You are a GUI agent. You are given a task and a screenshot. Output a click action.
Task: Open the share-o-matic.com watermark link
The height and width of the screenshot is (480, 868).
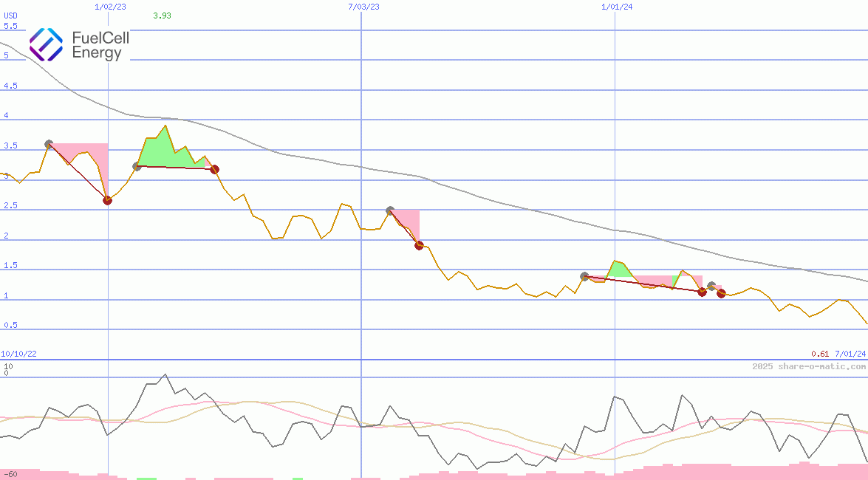809,366
